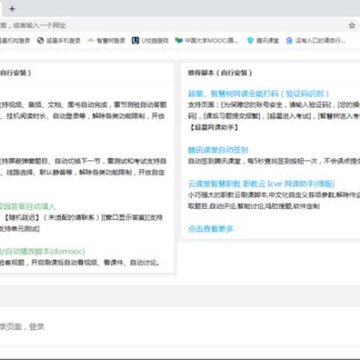Image resolution: width=360 pixels, height=360 pixels.
Task: Open the 没有入口的请自行 bookmark
Action: coord(316,41)
